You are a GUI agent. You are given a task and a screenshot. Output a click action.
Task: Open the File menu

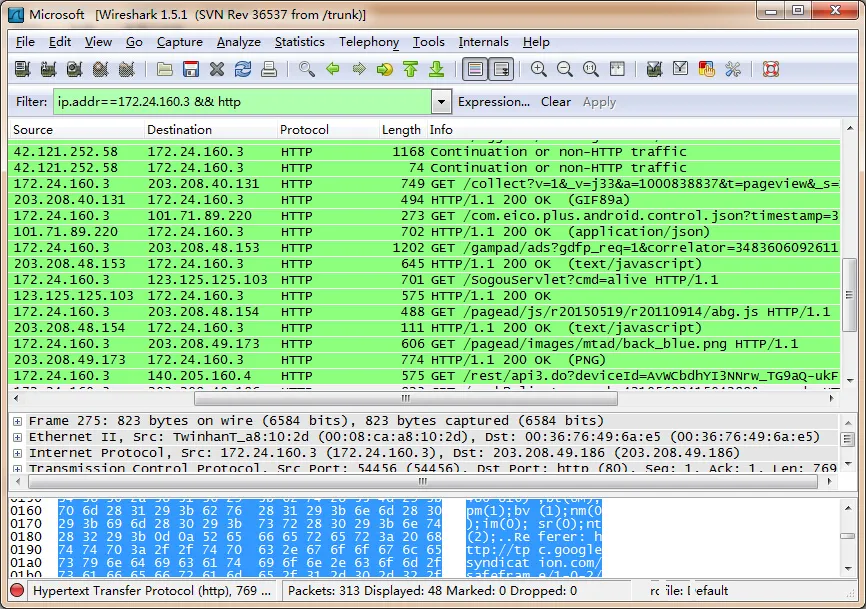click(x=25, y=42)
